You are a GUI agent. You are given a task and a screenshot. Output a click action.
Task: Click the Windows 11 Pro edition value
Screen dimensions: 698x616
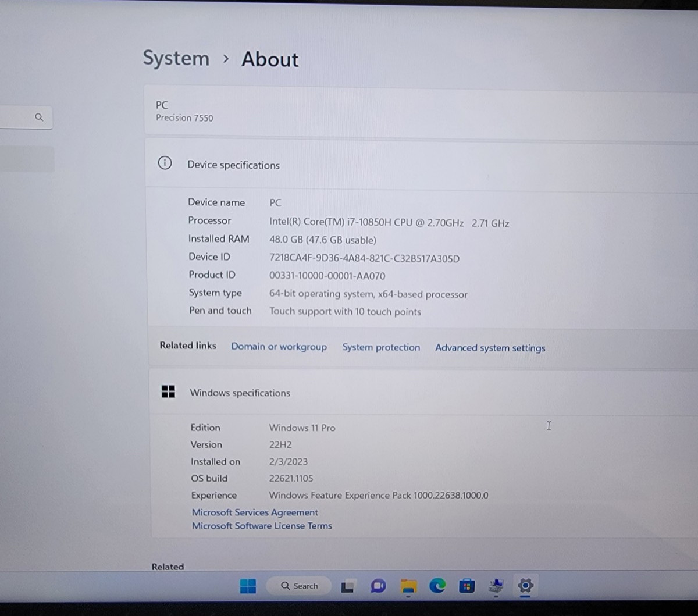pyautogui.click(x=302, y=428)
